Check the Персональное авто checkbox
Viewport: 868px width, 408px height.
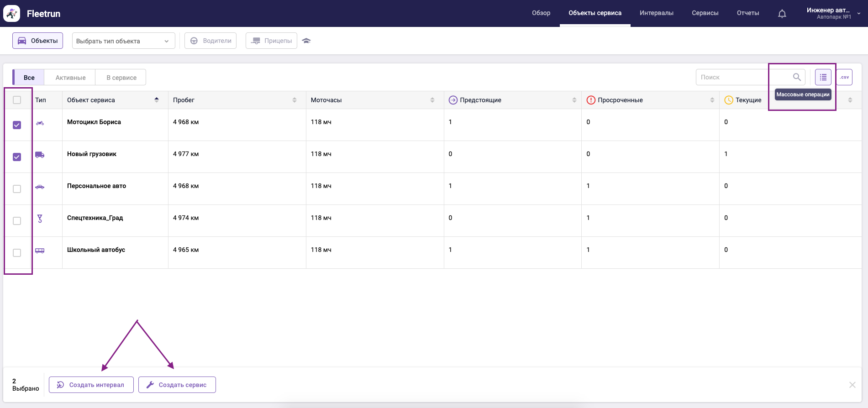click(x=17, y=189)
